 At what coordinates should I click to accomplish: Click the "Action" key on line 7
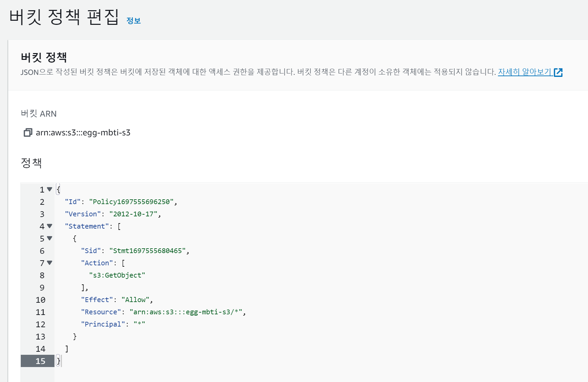(x=97, y=263)
